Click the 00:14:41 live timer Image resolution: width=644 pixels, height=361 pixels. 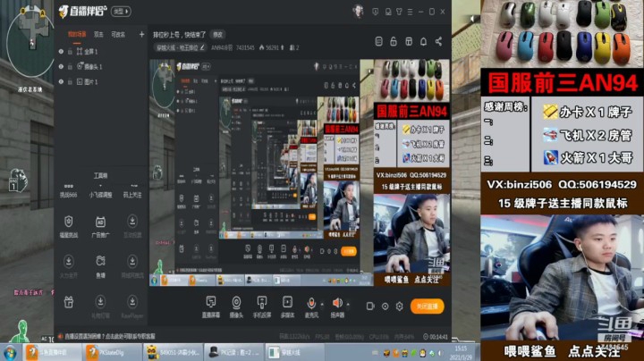pos(436,336)
